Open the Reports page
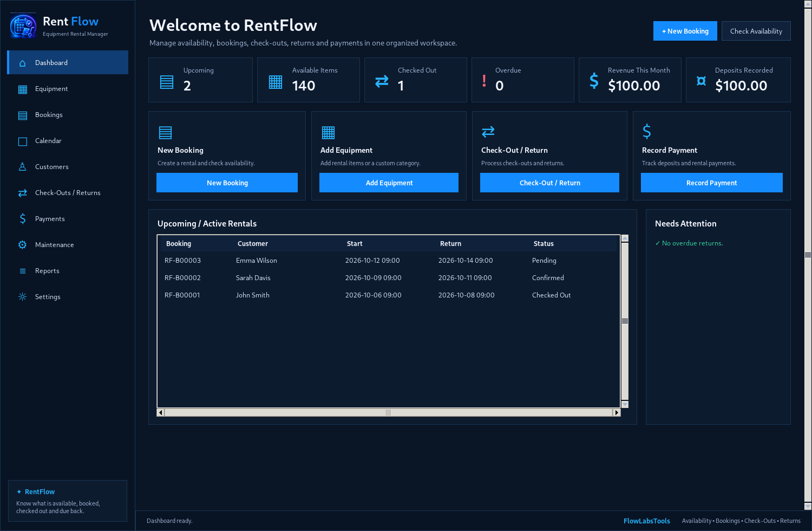 (x=68, y=271)
